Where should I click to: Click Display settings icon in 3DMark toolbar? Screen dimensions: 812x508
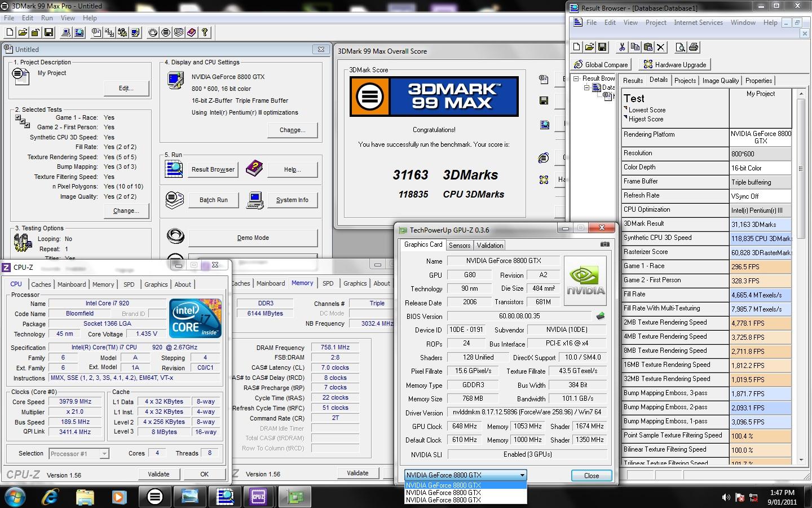[x=135, y=33]
